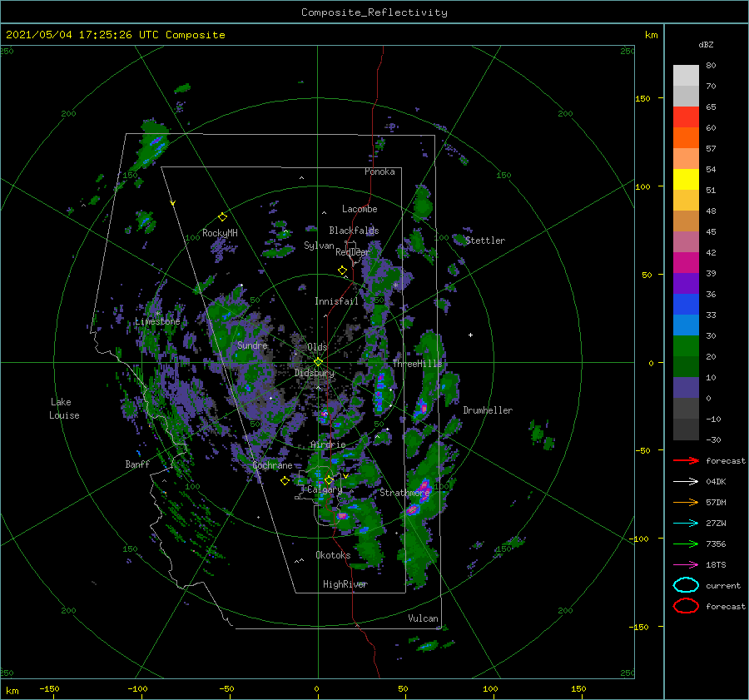Click the Lake Louise label

64,409
